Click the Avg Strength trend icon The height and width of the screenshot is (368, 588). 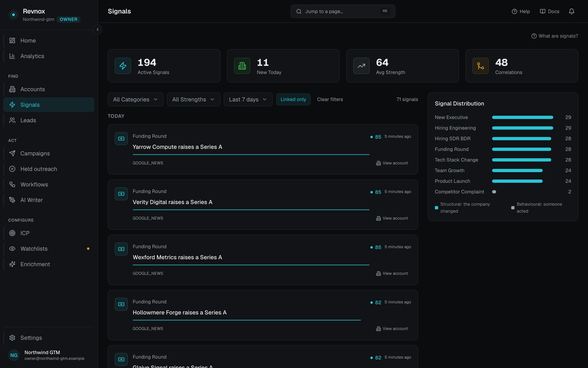coord(361,66)
